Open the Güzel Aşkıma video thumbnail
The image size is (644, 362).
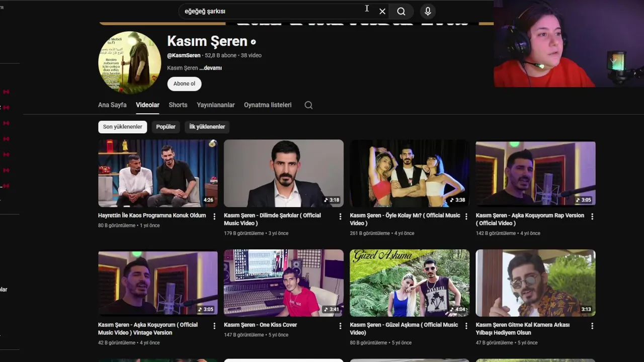click(x=410, y=283)
